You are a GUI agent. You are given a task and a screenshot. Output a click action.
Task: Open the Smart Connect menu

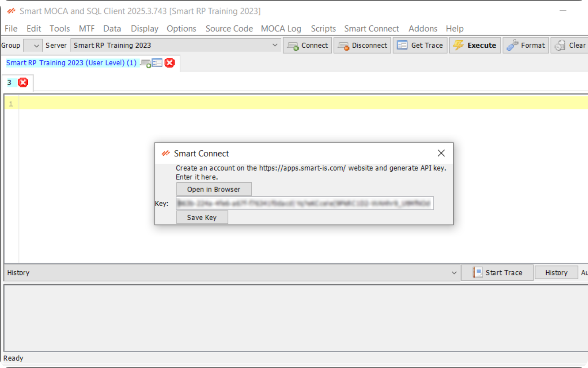tap(371, 28)
